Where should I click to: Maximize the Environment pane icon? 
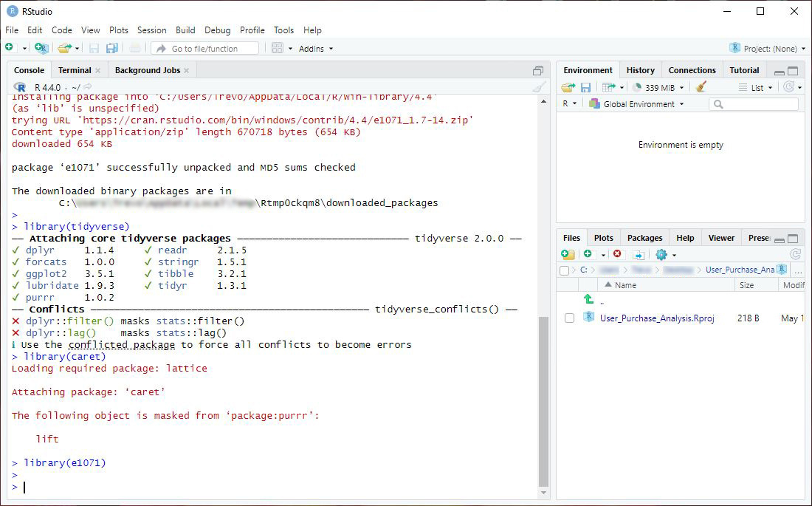[793, 71]
